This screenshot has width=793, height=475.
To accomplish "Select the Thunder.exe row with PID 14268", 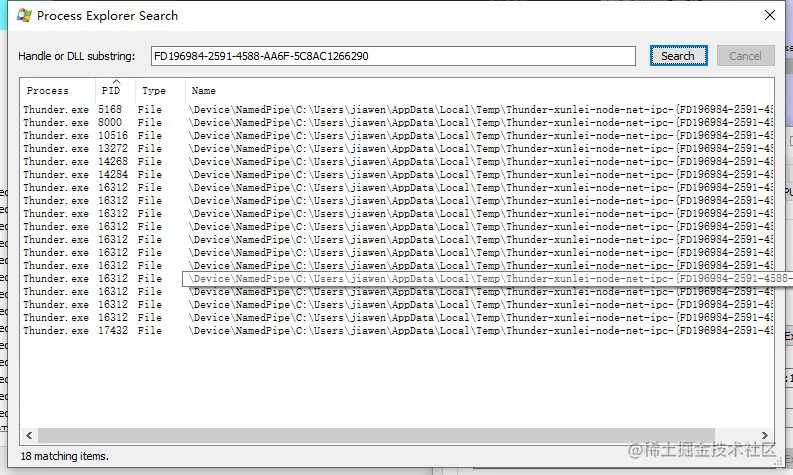I will coord(397,161).
